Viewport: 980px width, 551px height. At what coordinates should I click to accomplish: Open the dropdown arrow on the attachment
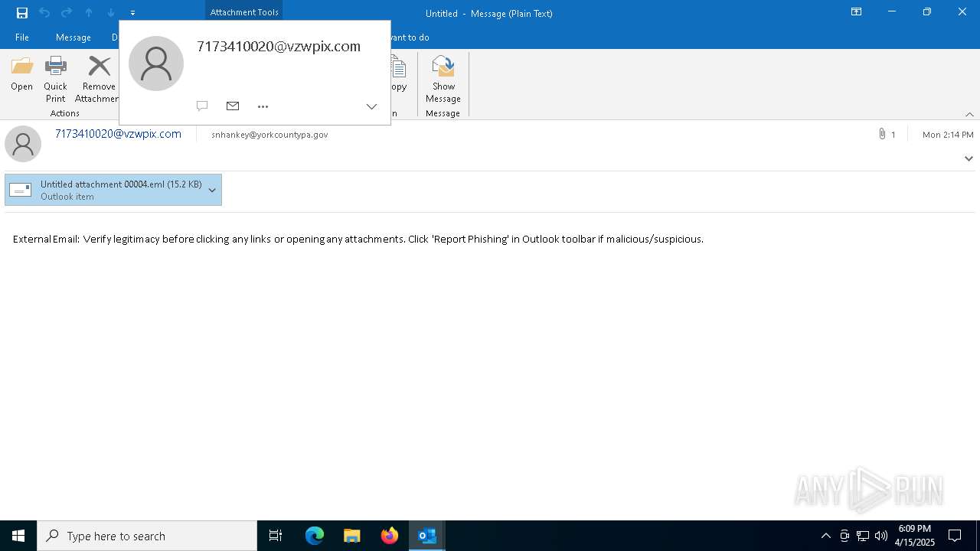212,190
